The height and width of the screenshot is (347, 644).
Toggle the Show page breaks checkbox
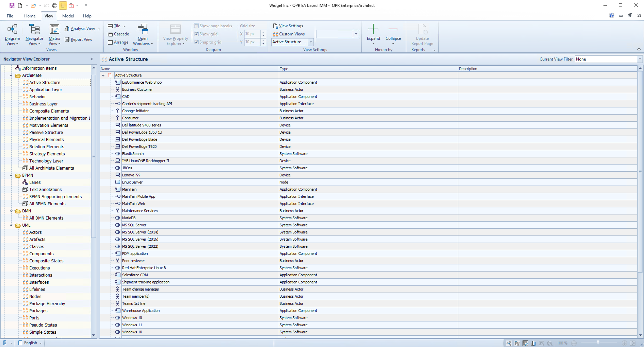197,26
